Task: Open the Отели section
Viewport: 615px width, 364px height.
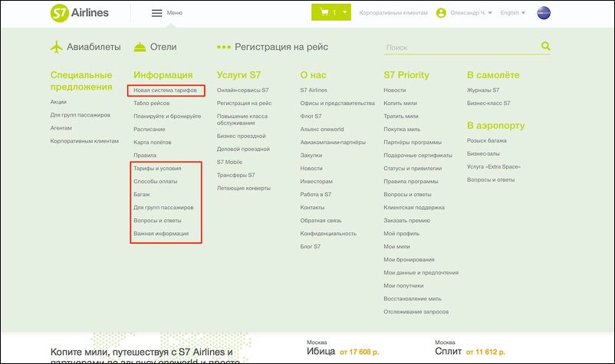Action: tap(163, 47)
